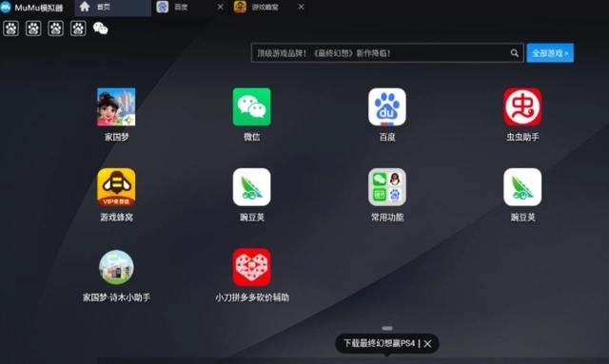Open the 豌豆荚 app beside 游戏蜂窝
Viewport: 609px width, 364px height.
(x=251, y=187)
